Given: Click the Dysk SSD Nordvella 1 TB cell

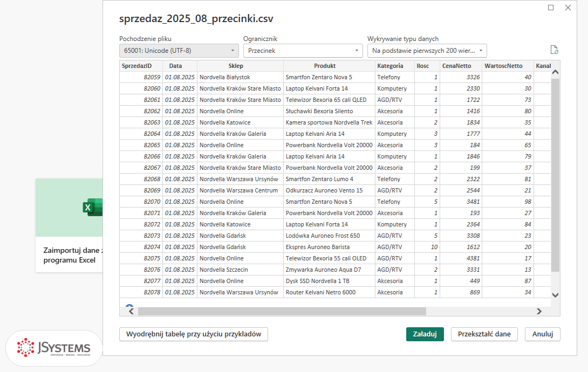Looking at the screenshot, I should (329, 281).
